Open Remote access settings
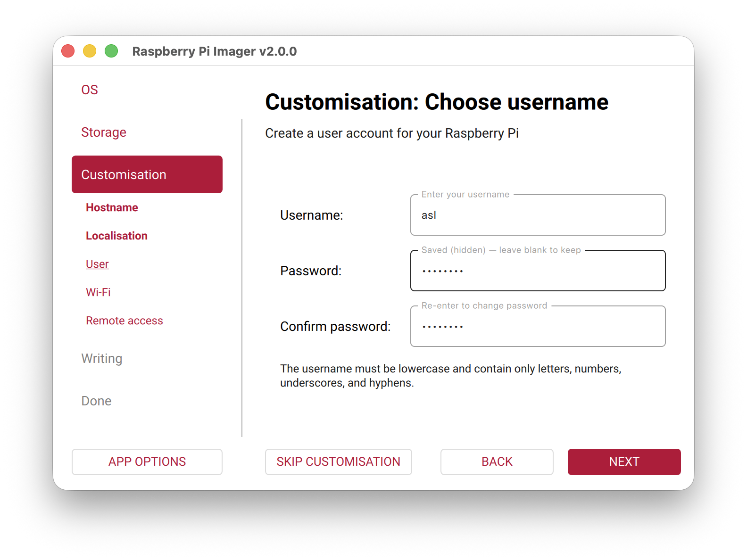The image size is (747, 560). click(x=124, y=321)
